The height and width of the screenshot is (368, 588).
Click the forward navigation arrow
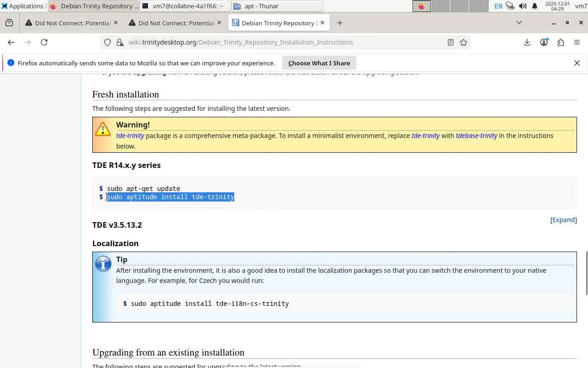28,42
